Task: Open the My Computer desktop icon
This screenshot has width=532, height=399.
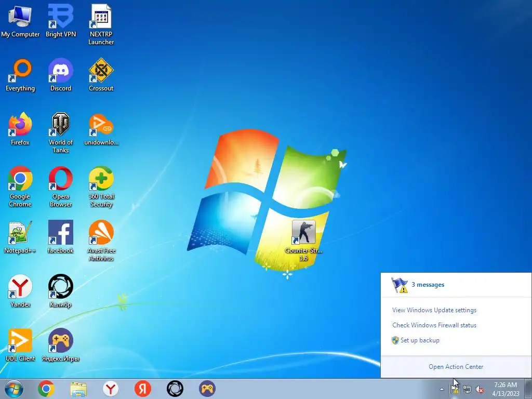Action: point(20,21)
